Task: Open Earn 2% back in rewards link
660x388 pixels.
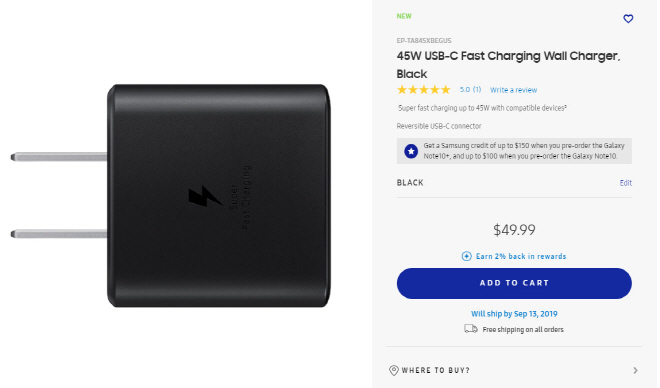Action: [521, 256]
